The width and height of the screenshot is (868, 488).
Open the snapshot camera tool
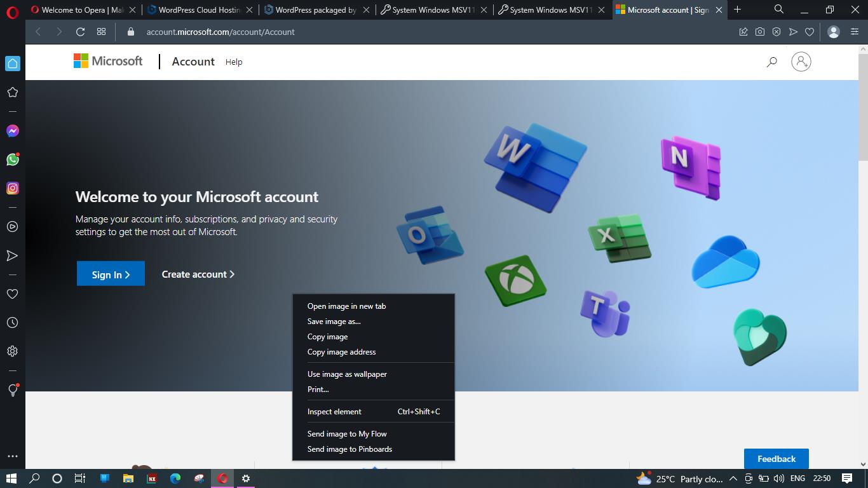coord(759,32)
